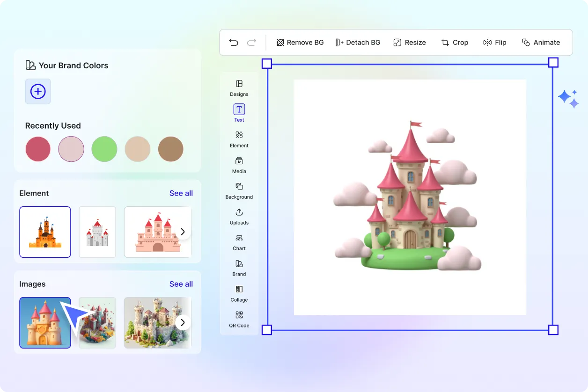
Task: Create a QR Code from the sidebar
Action: coord(239,320)
